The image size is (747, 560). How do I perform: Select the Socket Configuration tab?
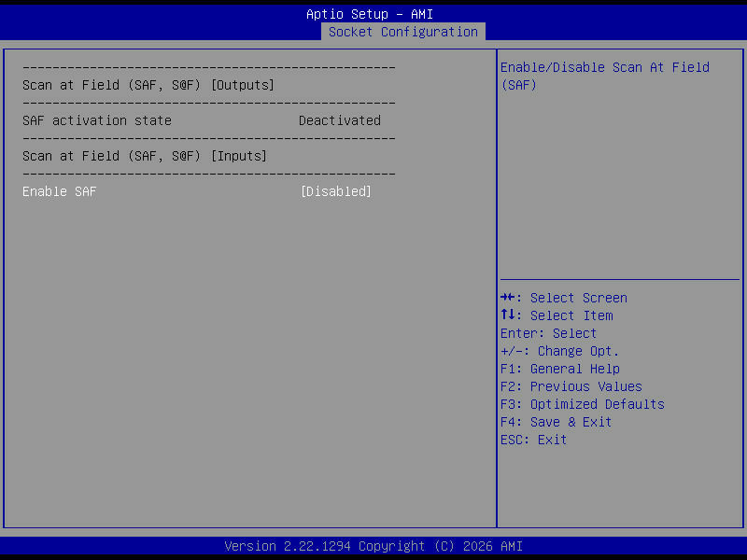403,32
